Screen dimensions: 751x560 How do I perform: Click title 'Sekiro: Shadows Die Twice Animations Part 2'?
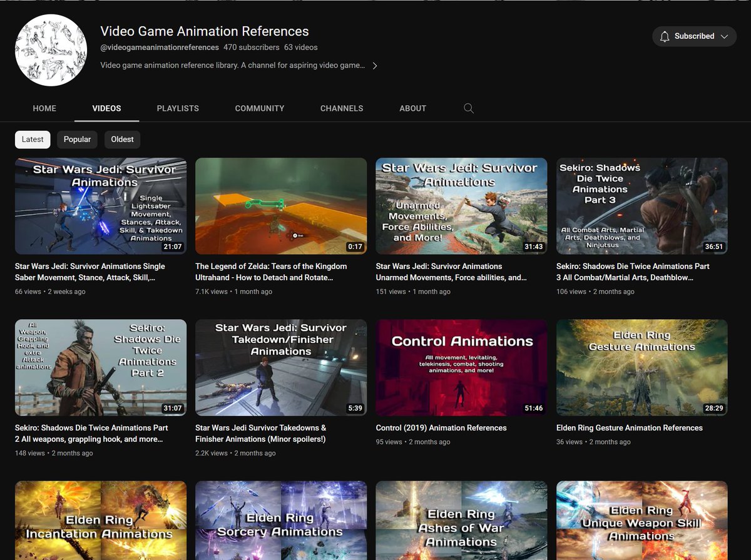coord(91,434)
